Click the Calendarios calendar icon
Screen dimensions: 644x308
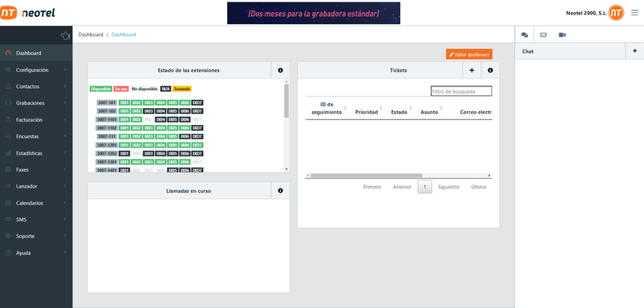coord(8,202)
